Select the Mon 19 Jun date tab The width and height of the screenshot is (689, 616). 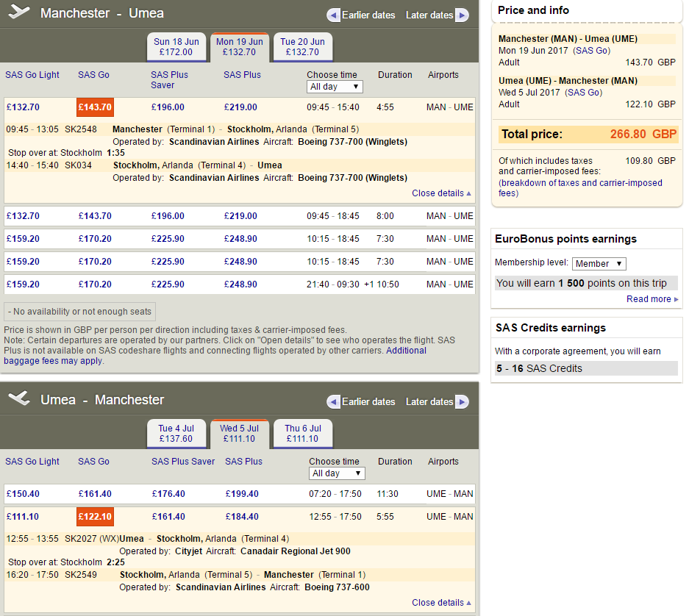240,47
